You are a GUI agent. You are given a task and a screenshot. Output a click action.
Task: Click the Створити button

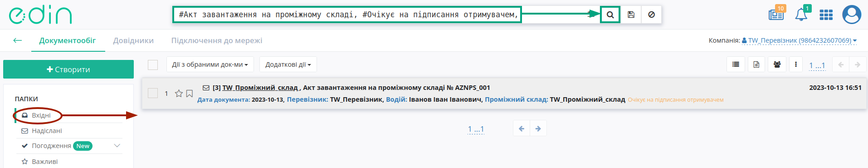coord(68,69)
